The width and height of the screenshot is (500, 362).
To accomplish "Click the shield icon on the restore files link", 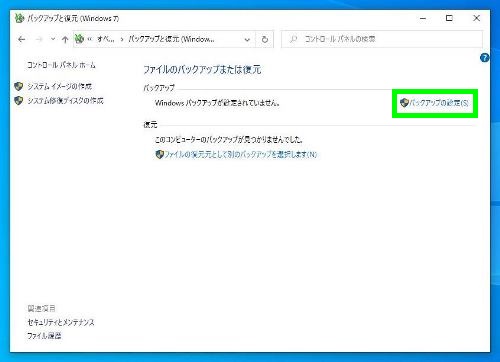I will tap(160, 154).
